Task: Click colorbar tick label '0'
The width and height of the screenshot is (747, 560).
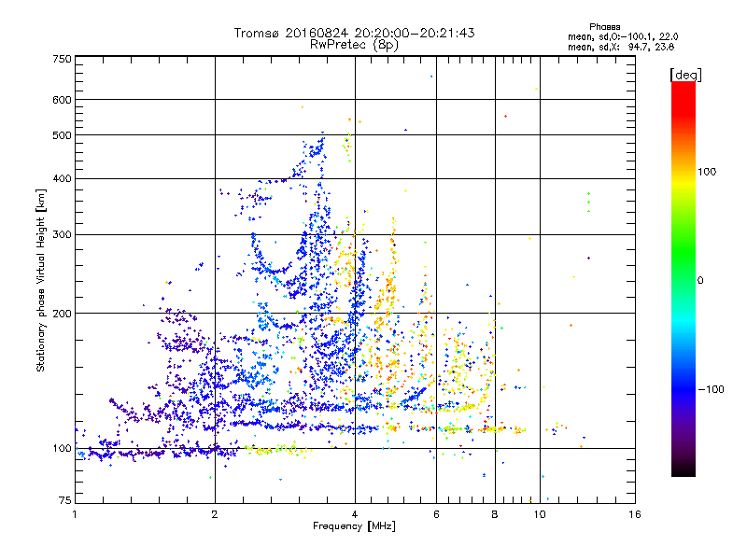Action: point(700,281)
